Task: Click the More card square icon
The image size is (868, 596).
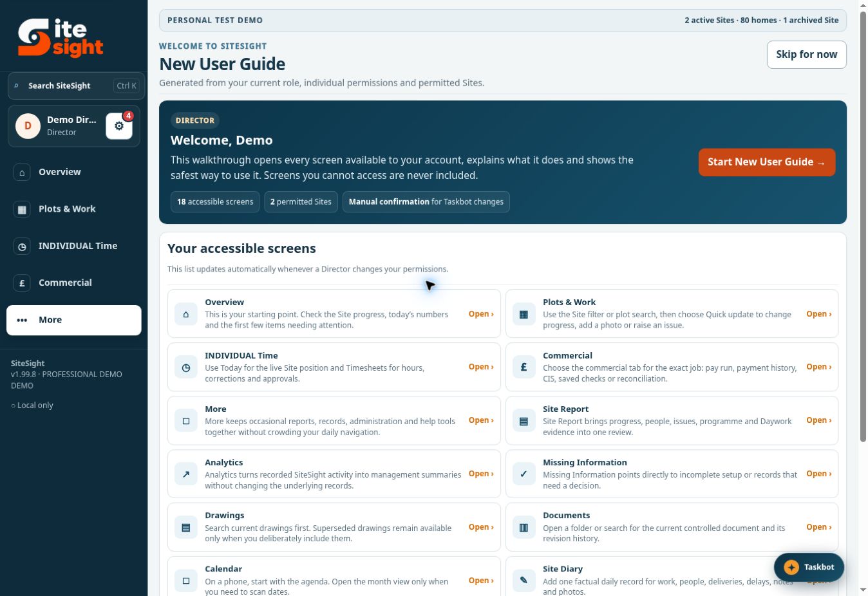Action: (186, 421)
